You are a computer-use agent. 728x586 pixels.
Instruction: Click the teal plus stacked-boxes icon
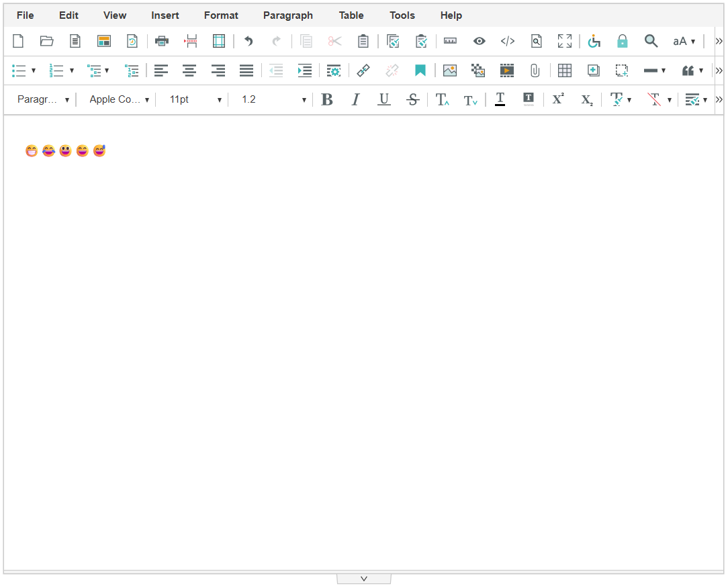593,70
